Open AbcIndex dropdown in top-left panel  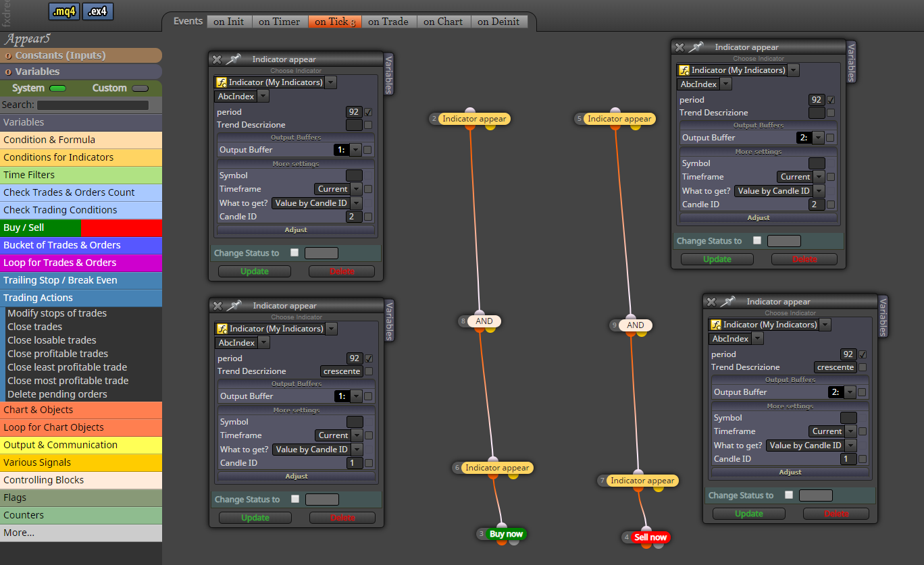coord(242,97)
